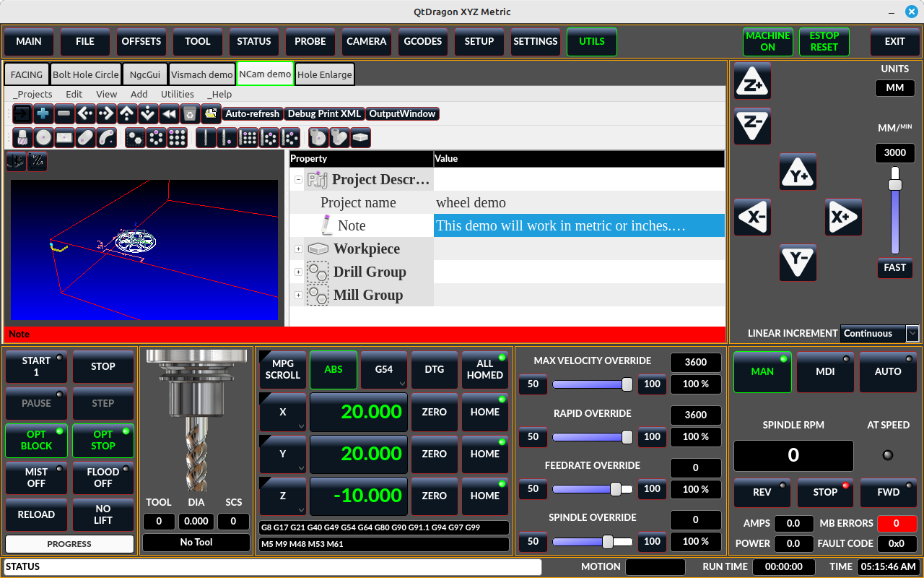Switch to the FACING tab
Screen dimensions: 924x578
pyautogui.click(x=27, y=74)
